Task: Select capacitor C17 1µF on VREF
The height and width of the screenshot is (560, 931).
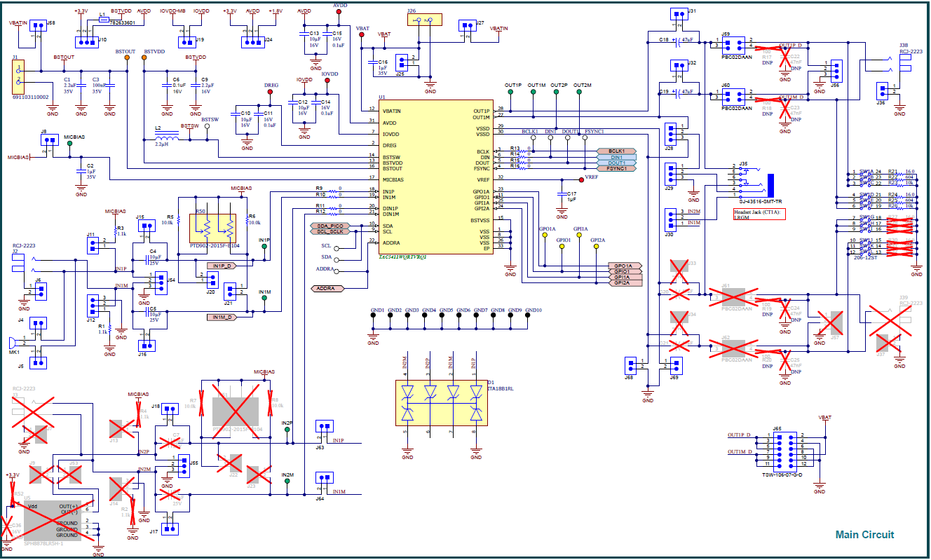Action: [562, 193]
